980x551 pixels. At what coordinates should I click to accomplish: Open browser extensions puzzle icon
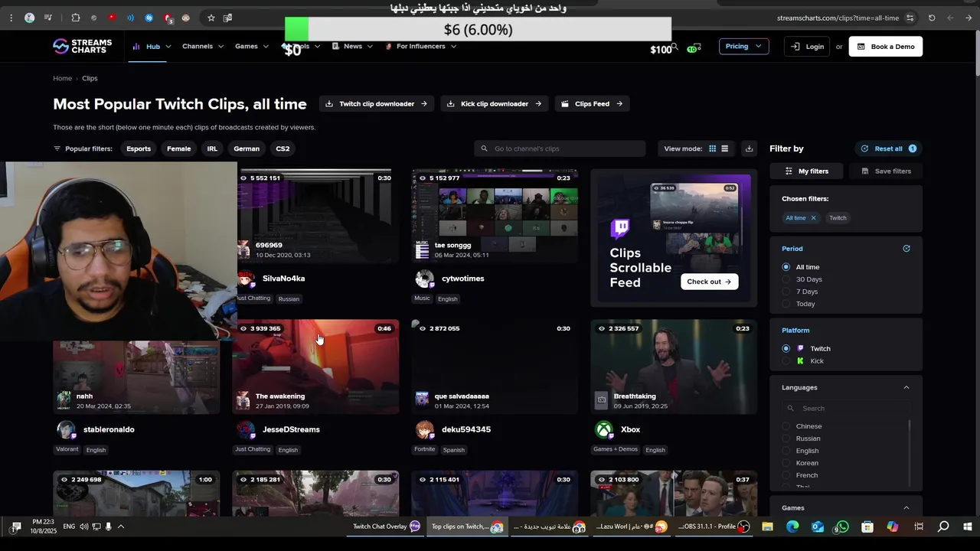[75, 18]
